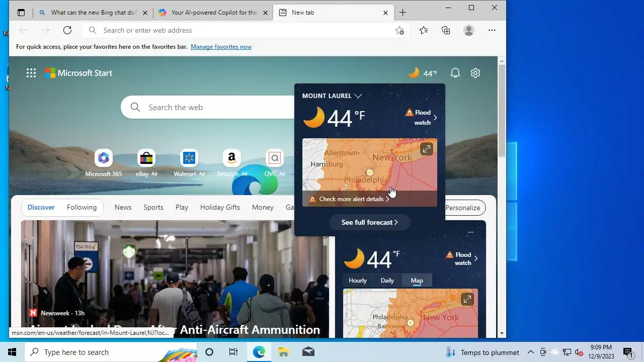Image resolution: width=644 pixels, height=362 pixels.
Task: Open File Explorer from taskbar
Action: point(283,352)
